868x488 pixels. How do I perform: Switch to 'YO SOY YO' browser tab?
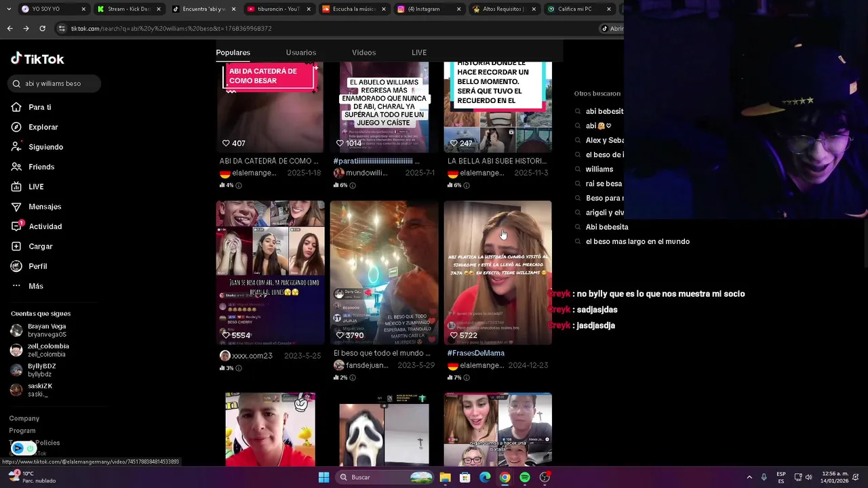point(53,9)
